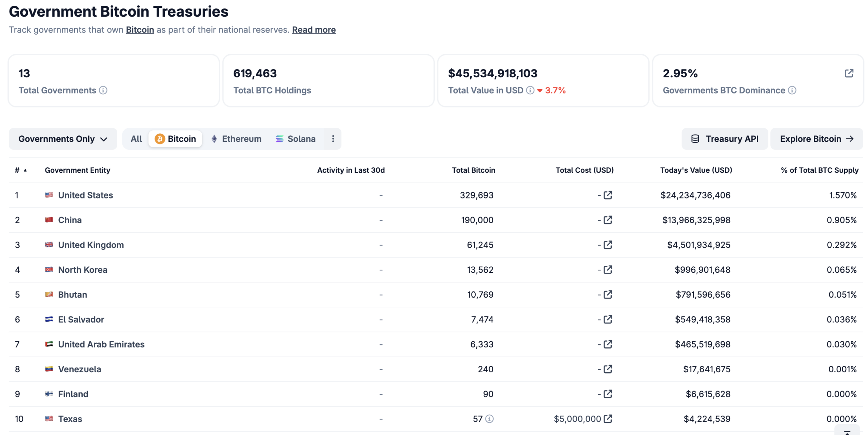Click the North Korea flag icon
Image resolution: width=868 pixels, height=435 pixels.
(49, 270)
